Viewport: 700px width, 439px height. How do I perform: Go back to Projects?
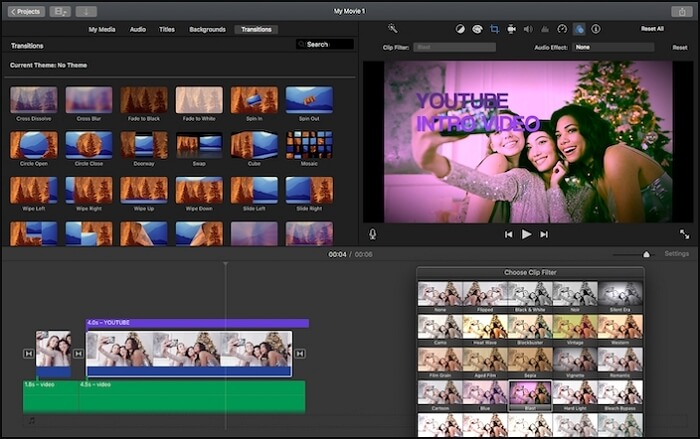coord(26,12)
